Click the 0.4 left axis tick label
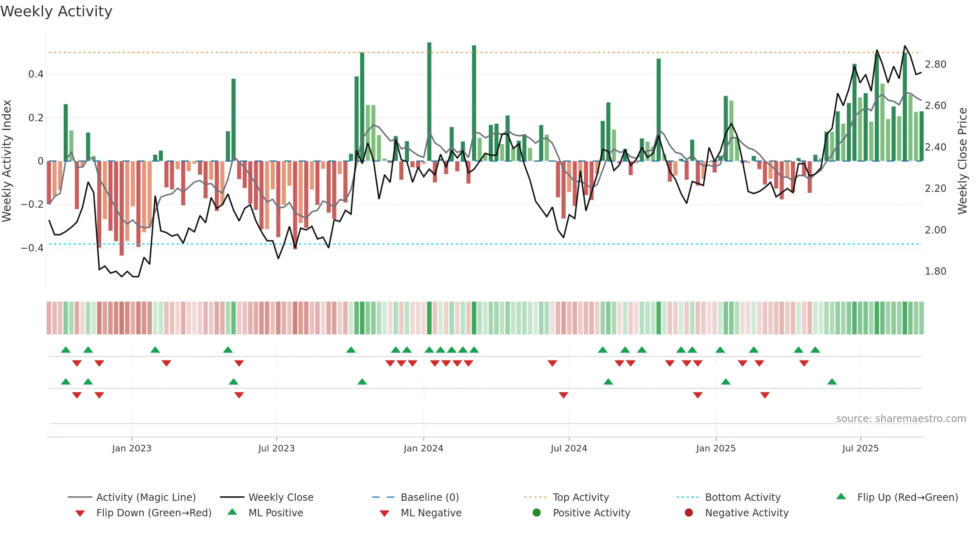This screenshot has width=980, height=551. tap(36, 74)
